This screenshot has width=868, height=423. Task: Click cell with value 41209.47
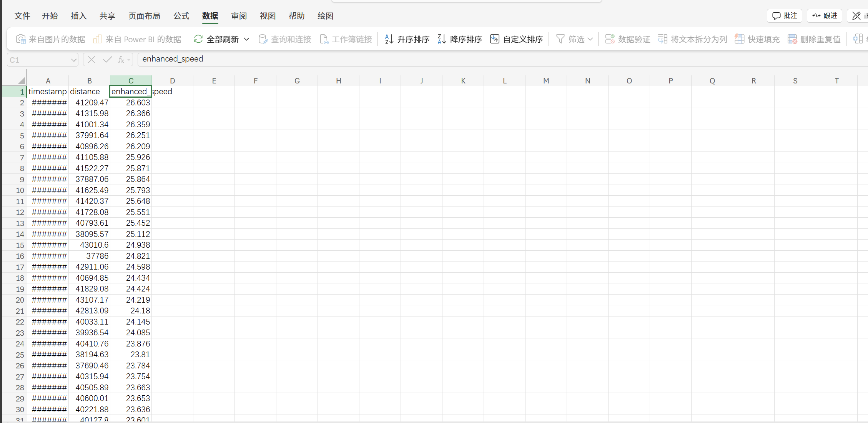90,103
